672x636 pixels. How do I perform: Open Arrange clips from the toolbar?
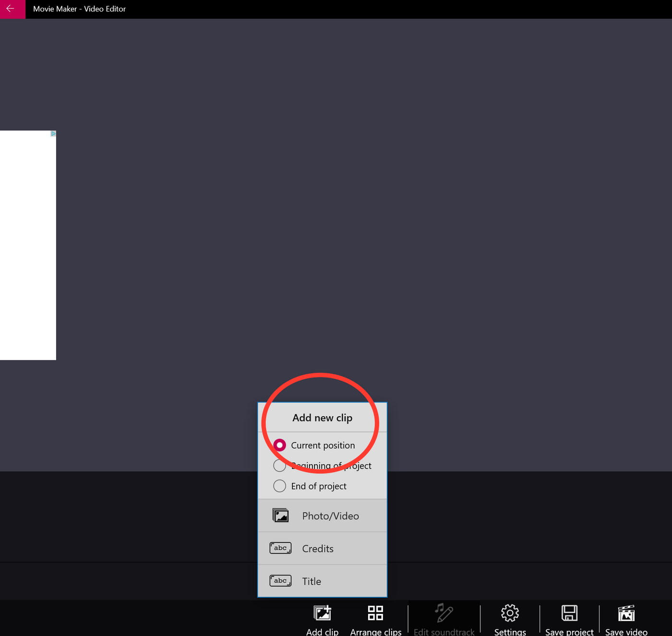[x=376, y=613]
